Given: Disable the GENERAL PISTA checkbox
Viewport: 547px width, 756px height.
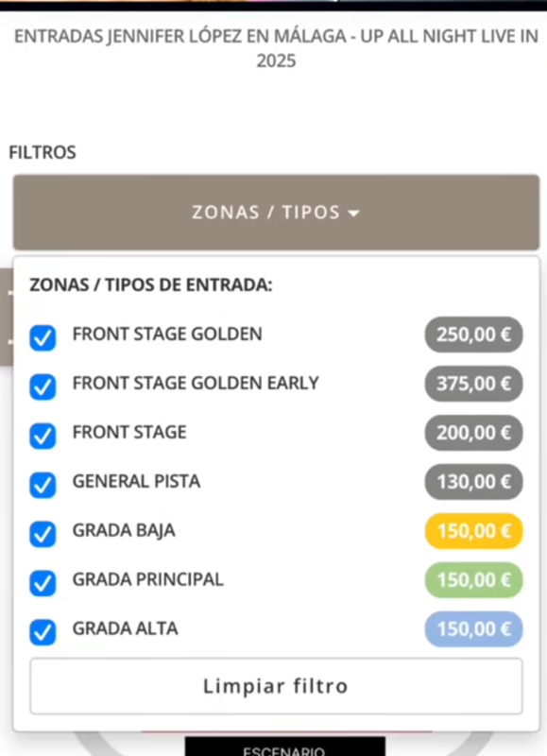Looking at the screenshot, I should 43,485.
